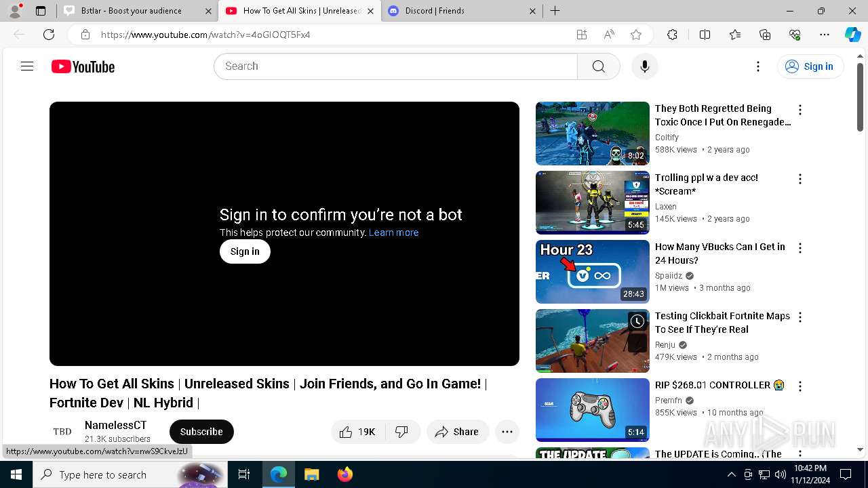This screenshot has height=488, width=868.
Task: Open the NamelessCT channel name link
Action: 115,426
